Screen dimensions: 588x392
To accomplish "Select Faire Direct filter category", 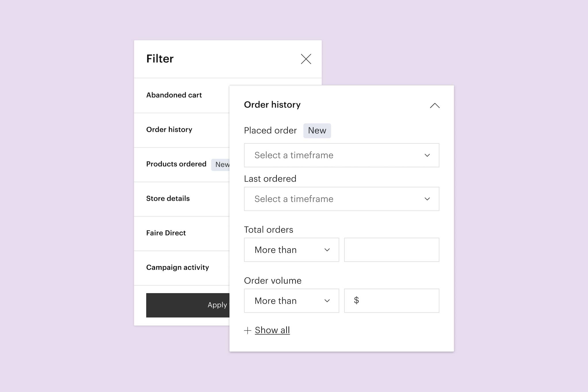I will [166, 233].
